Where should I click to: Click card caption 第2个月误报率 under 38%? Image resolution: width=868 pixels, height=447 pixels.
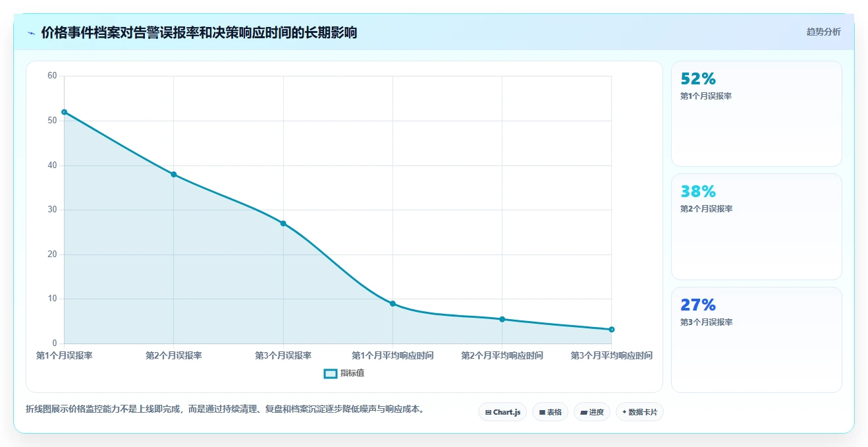pyautogui.click(x=706, y=209)
